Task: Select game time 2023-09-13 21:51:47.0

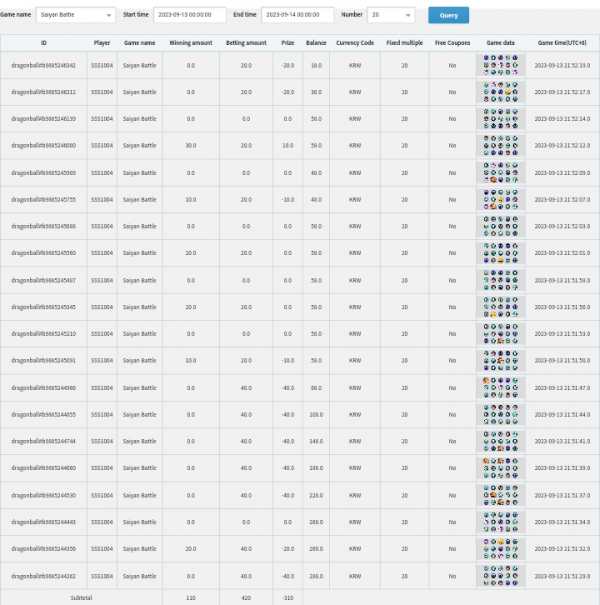Action: (562, 388)
